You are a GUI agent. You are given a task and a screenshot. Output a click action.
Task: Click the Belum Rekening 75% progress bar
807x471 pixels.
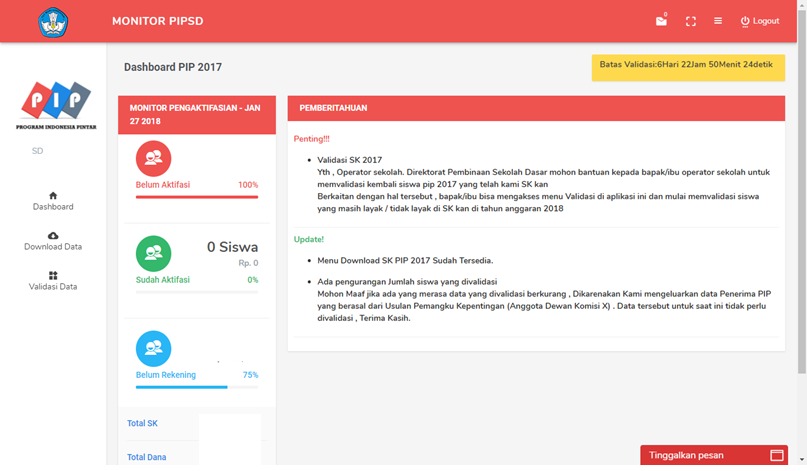point(197,387)
